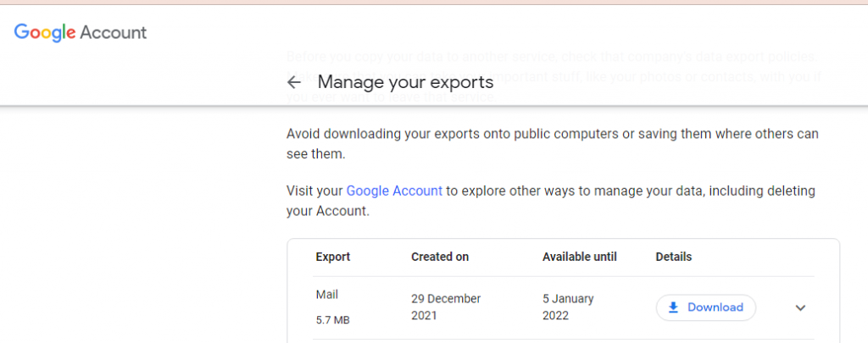Click the 'Created on' column header
The width and height of the screenshot is (868, 343).
click(440, 257)
